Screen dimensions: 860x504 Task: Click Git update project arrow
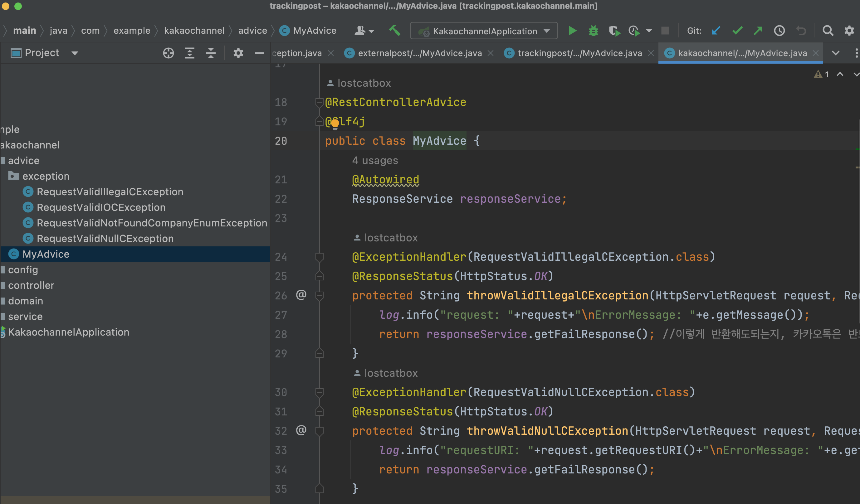click(716, 31)
